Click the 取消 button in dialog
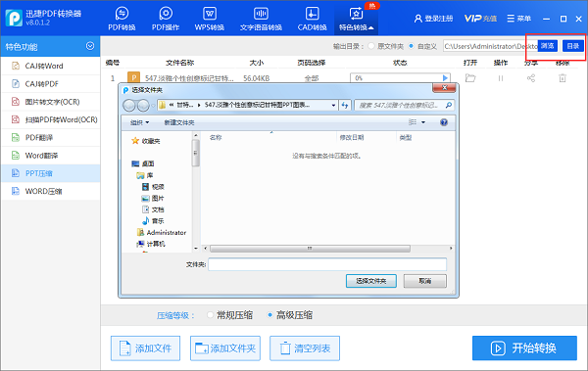Viewport: 588px width, 371px height. 425,281
